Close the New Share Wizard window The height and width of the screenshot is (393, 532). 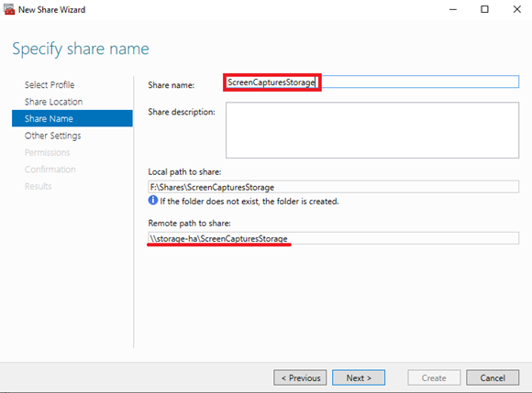(517, 9)
